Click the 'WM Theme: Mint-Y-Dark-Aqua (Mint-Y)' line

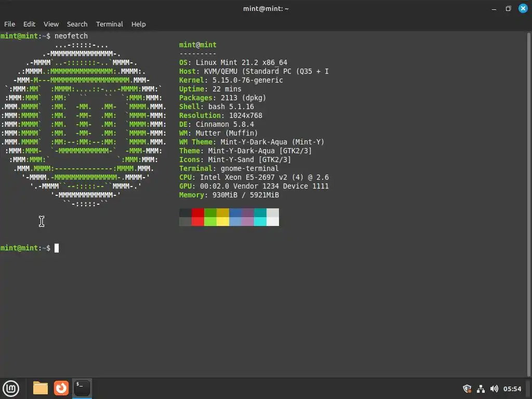pos(252,142)
